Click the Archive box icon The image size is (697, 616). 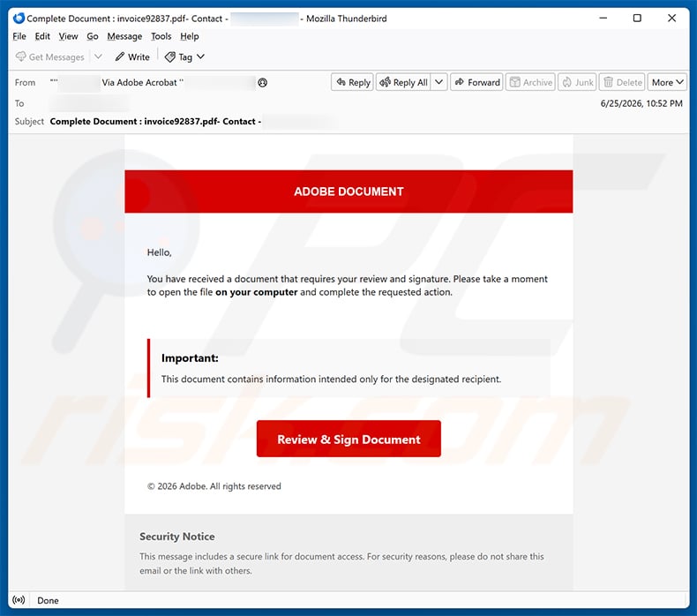click(x=514, y=82)
